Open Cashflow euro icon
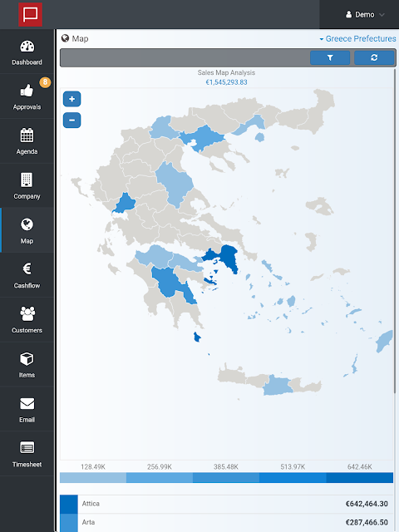 point(27,269)
